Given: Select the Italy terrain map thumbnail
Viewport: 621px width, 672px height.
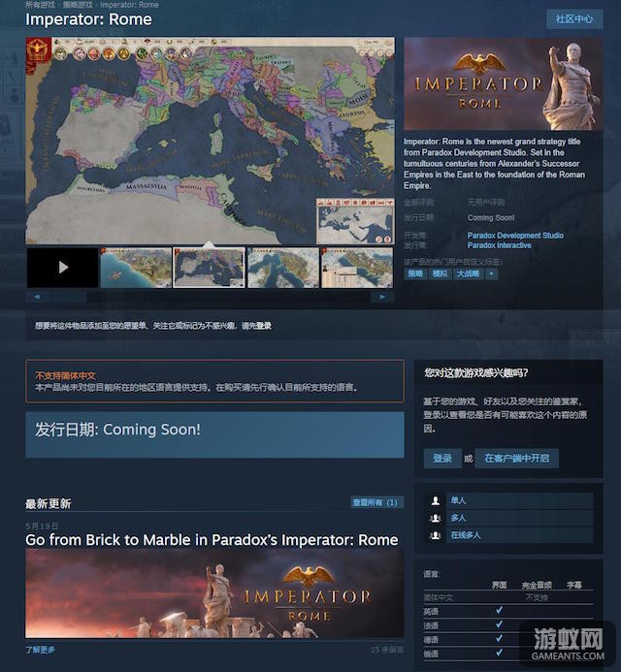Looking at the screenshot, I should click(283, 268).
